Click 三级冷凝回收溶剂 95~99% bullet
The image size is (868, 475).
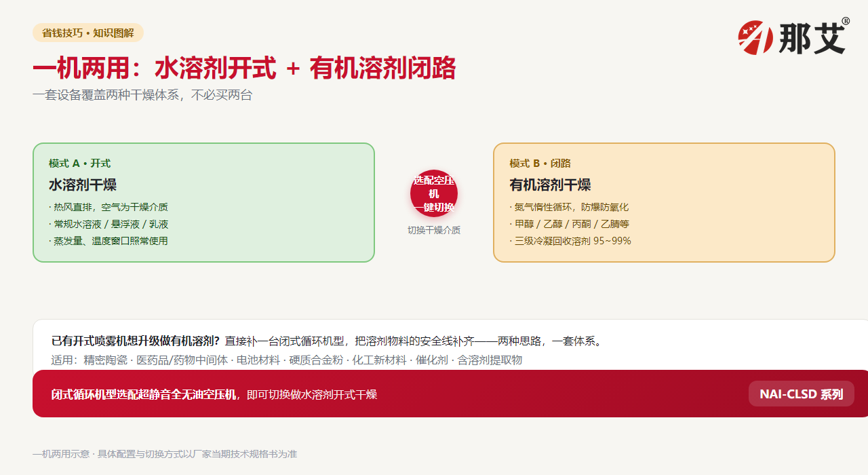[x=570, y=241]
